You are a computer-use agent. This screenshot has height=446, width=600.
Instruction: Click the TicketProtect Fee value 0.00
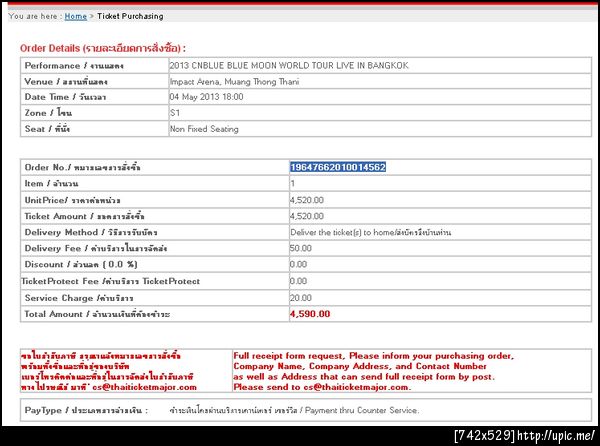[298, 281]
